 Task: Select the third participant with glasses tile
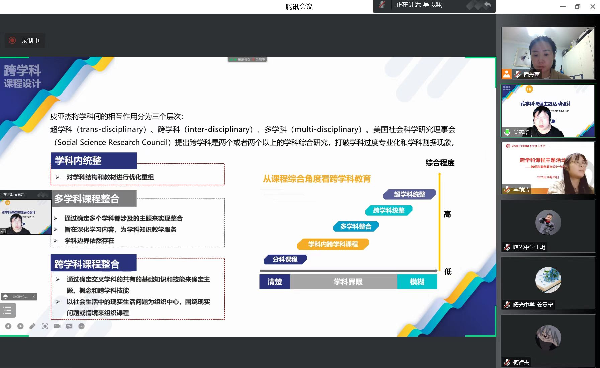pyautogui.click(x=548, y=168)
